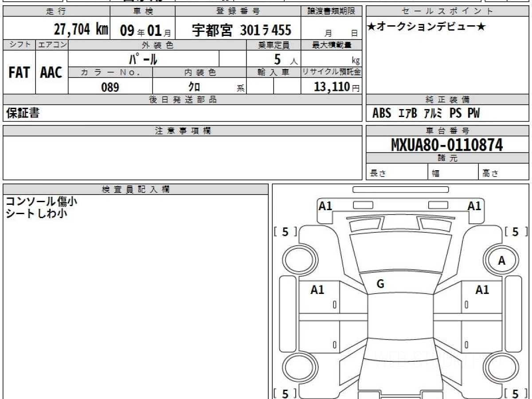Select registration number 宇都宮 301 ラ 455
The image size is (532, 399).
click(x=241, y=30)
